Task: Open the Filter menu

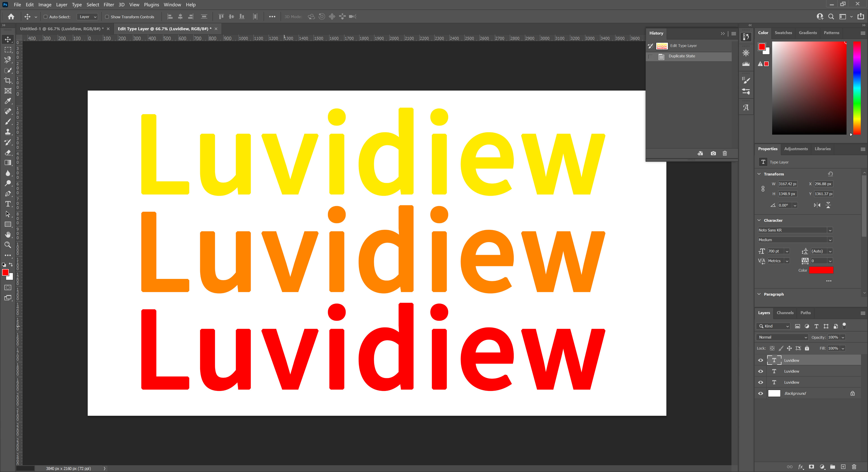Action: click(108, 5)
